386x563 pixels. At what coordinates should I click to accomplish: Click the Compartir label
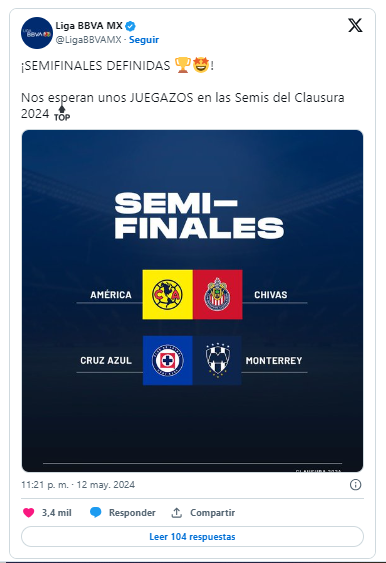pos(213,513)
